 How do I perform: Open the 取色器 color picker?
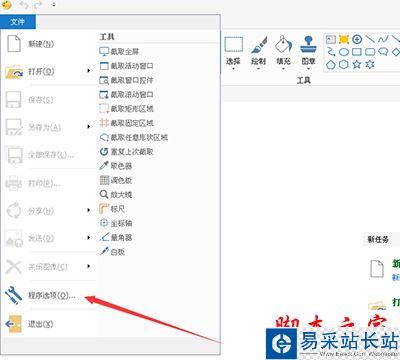116,166
